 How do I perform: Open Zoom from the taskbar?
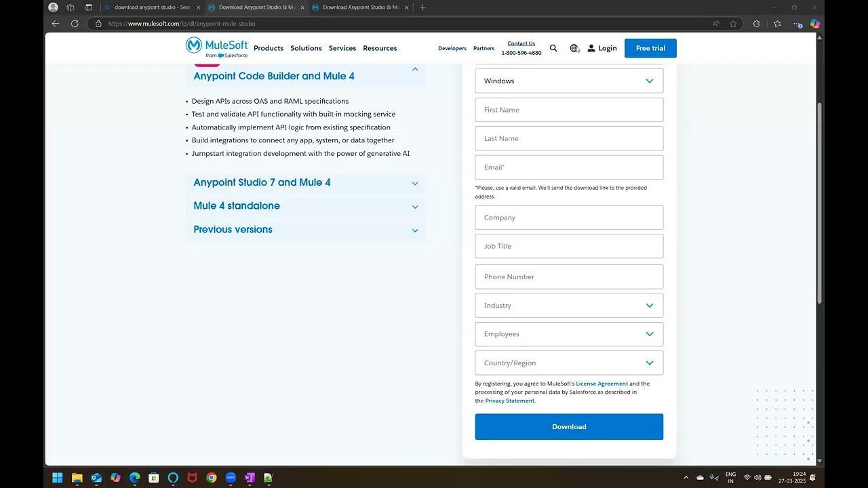point(231,478)
